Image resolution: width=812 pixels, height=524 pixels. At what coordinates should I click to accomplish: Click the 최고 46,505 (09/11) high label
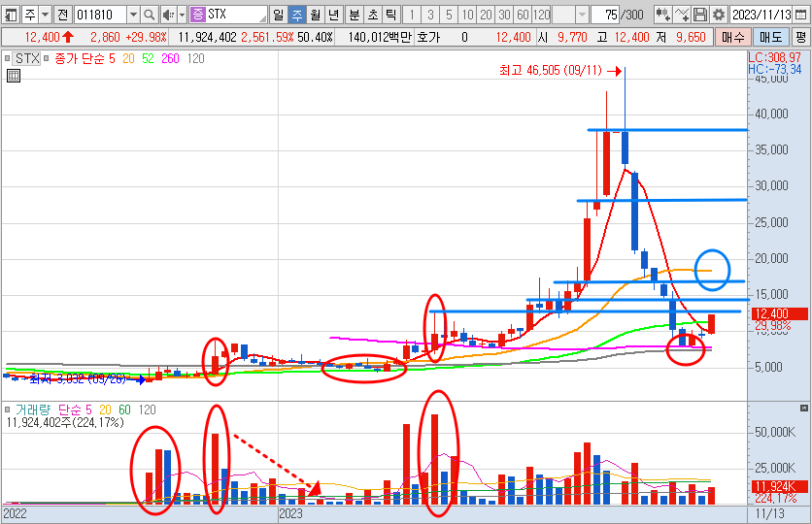pyautogui.click(x=551, y=70)
